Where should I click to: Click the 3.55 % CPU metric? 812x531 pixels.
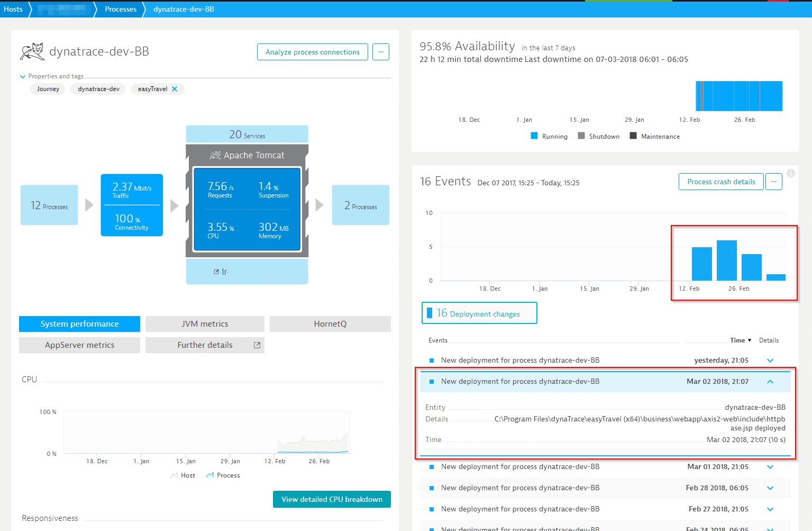(221, 230)
